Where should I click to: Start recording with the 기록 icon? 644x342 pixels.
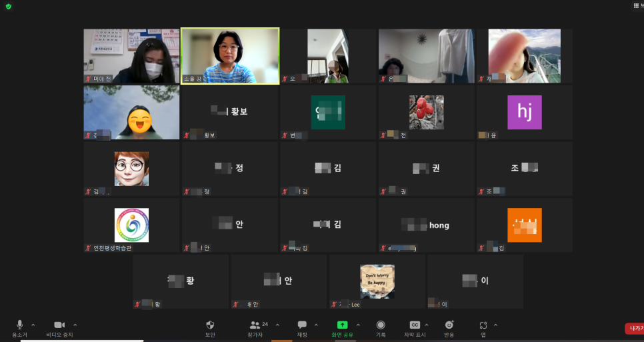[381, 325]
